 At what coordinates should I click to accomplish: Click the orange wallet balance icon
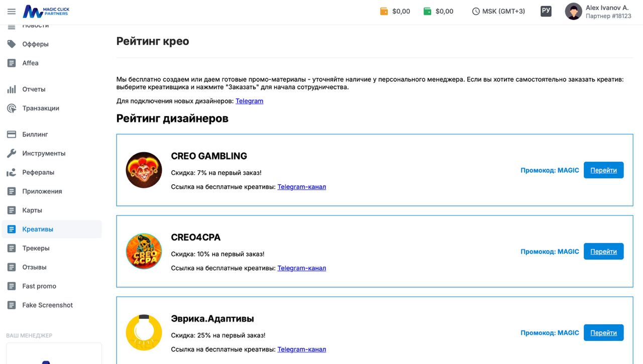(384, 11)
